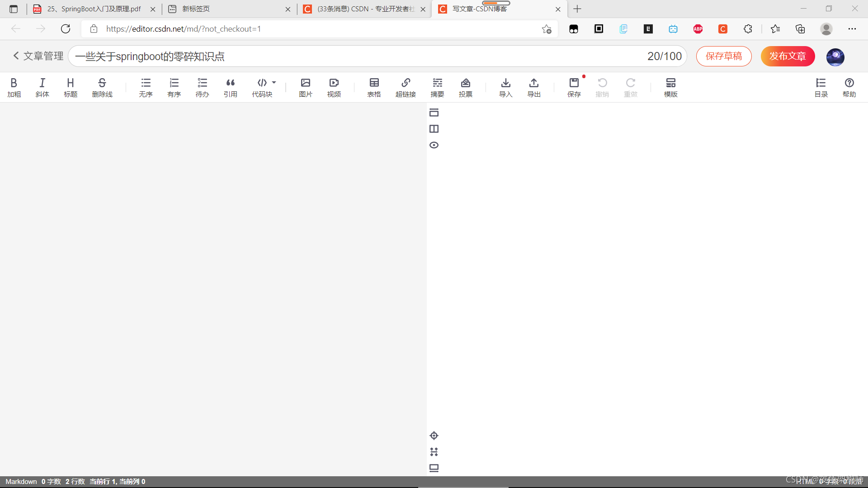The height and width of the screenshot is (488, 868).
Task: Click the 保存草稿 save draft button
Action: tap(724, 56)
